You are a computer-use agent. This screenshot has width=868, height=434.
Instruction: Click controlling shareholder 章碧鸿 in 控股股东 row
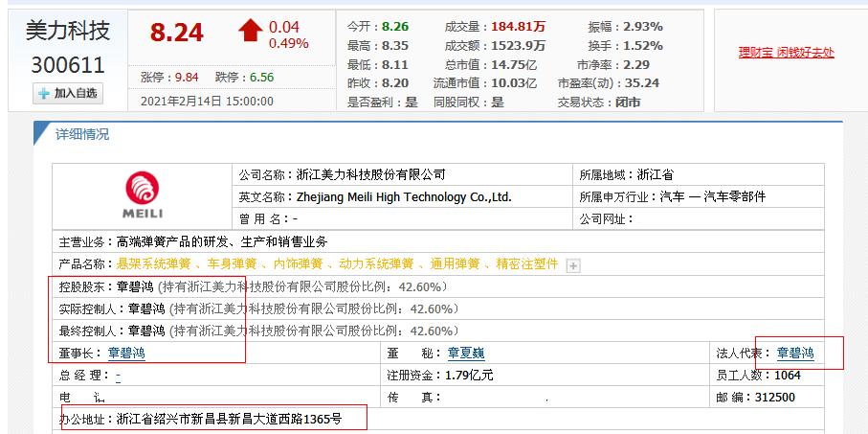[135, 286]
